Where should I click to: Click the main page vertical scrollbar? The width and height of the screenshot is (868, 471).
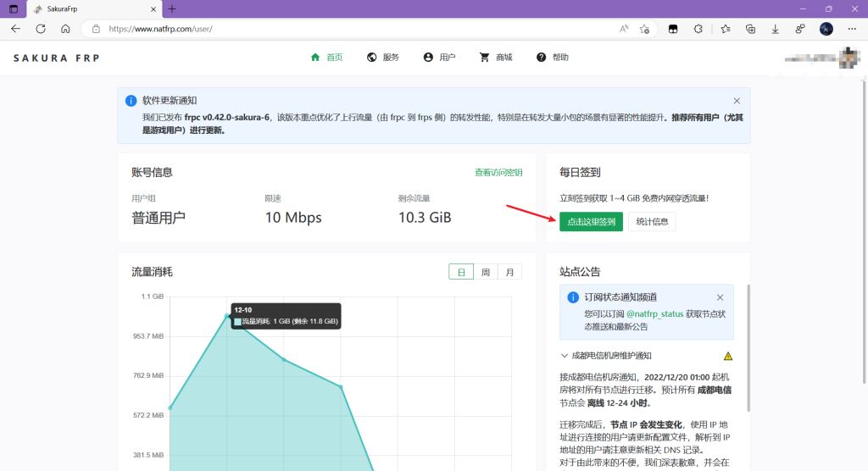(x=864, y=232)
